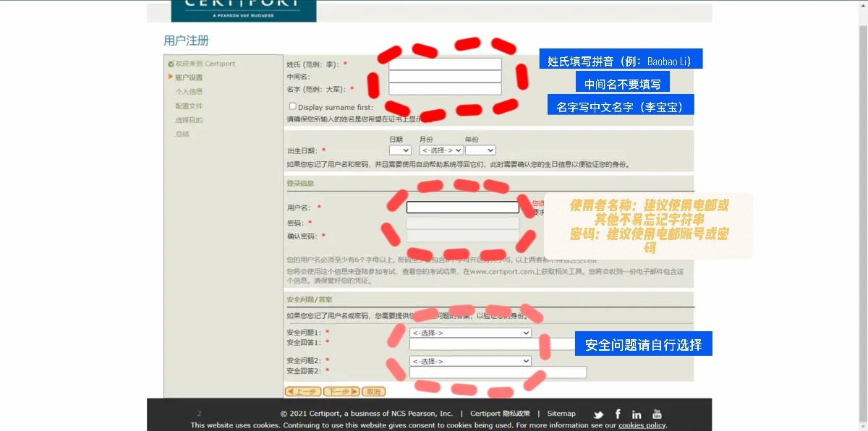The width and height of the screenshot is (868, 431).
Task: Click the Twitter icon in the footer
Action: point(598,414)
